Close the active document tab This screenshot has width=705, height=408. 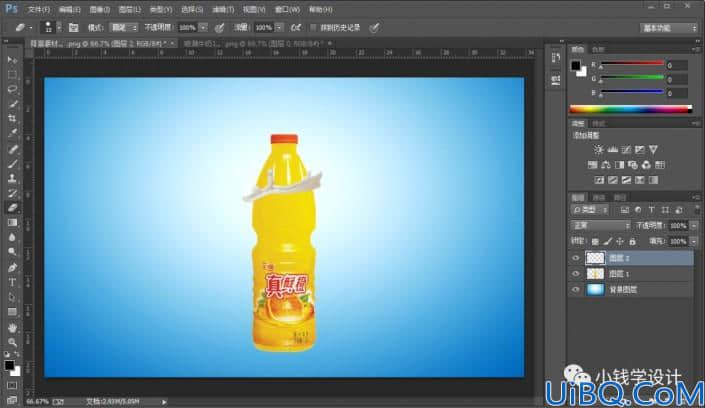pos(173,44)
